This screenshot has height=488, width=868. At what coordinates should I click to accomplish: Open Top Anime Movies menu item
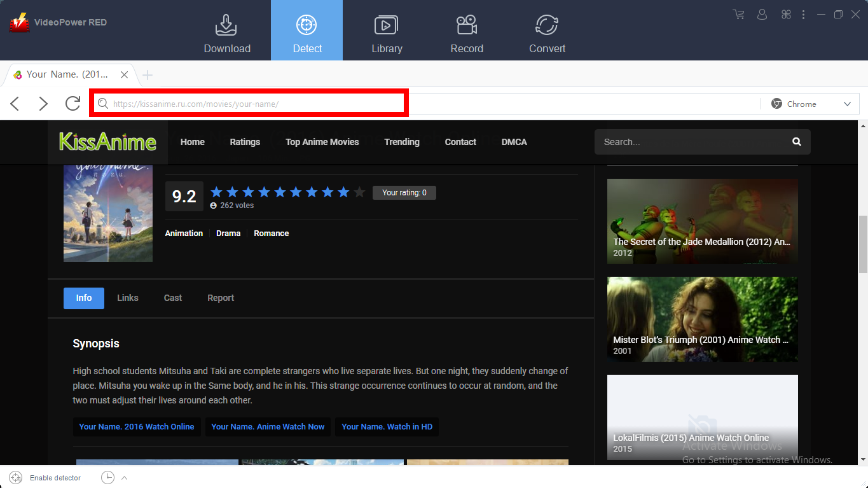coord(322,142)
